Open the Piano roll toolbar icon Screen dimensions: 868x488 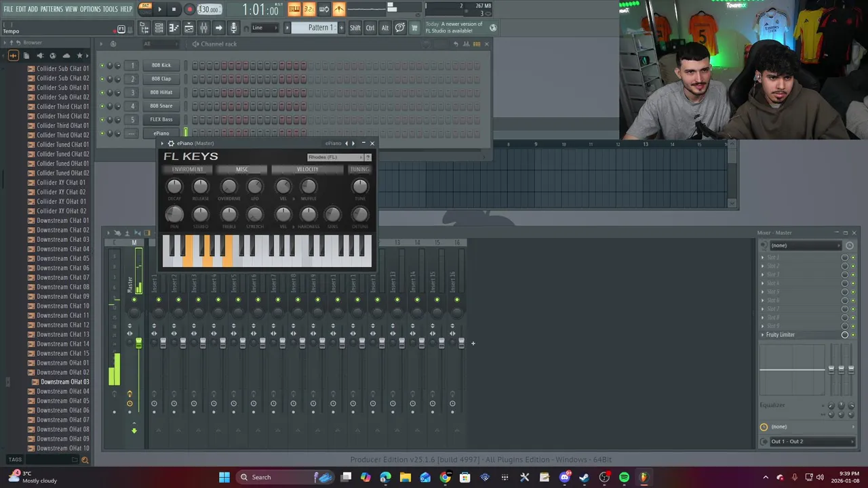174,28
